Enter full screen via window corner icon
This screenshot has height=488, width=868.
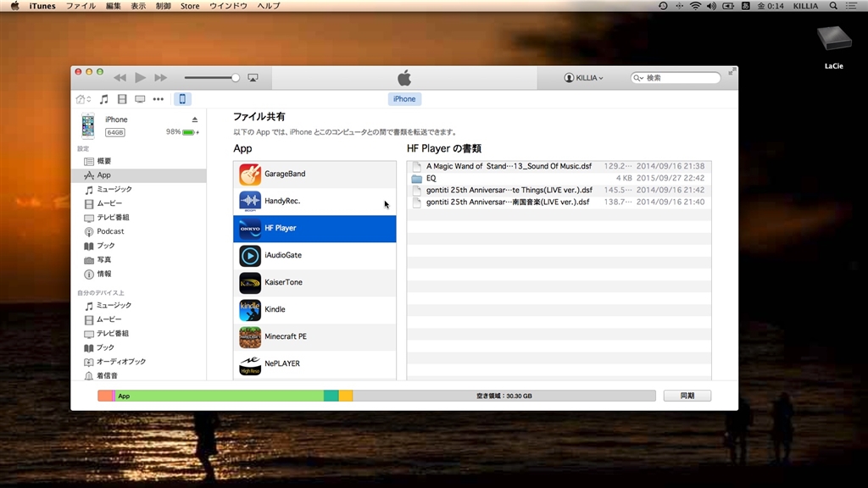[732, 72]
